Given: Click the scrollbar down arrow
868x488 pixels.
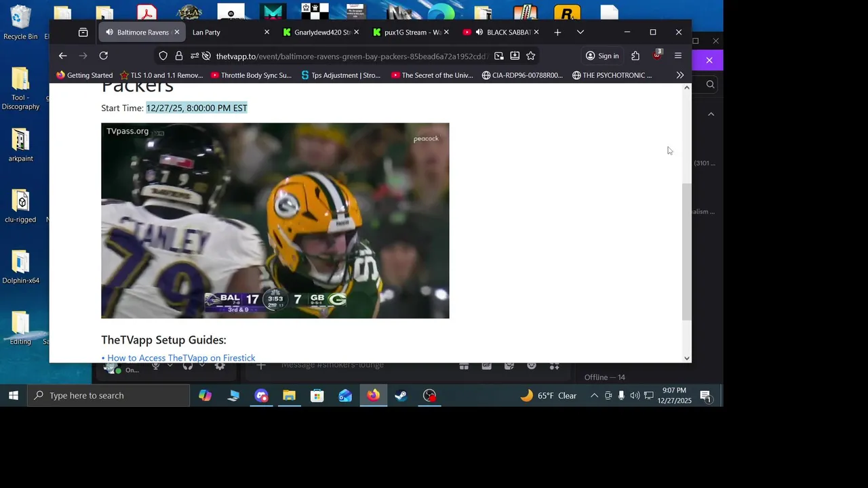Looking at the screenshot, I should [x=686, y=358].
